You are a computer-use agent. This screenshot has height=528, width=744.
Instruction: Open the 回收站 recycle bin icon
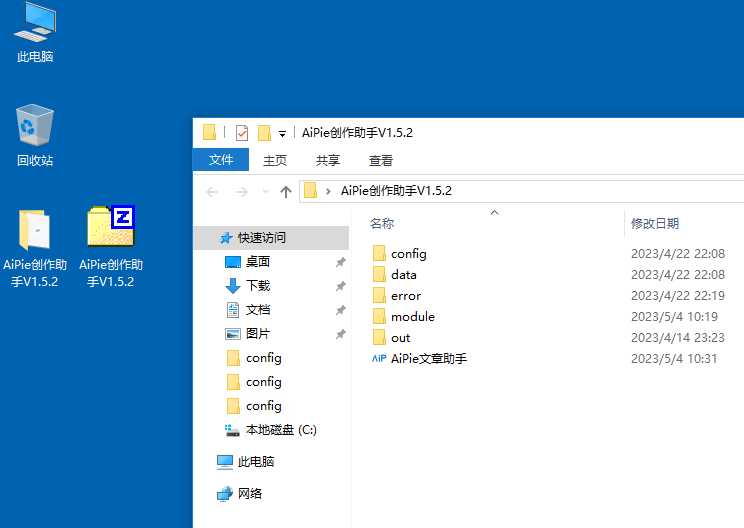(x=35, y=136)
